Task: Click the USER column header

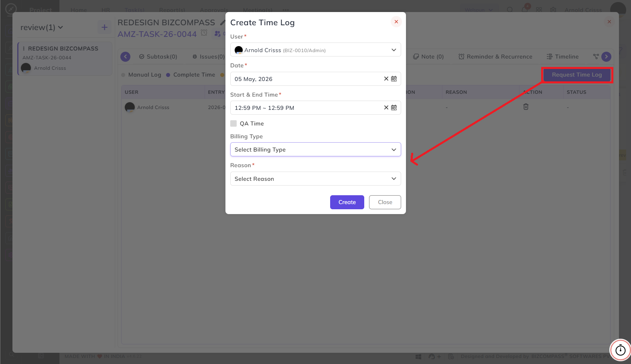Action: click(x=132, y=92)
